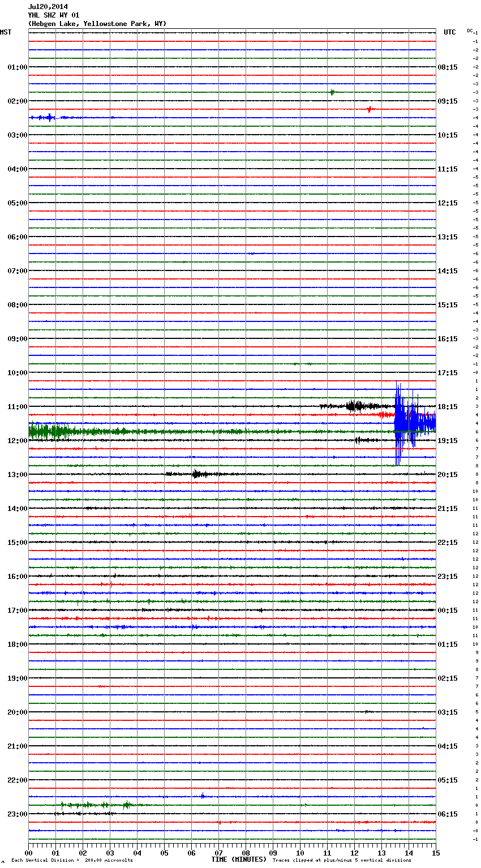The width and height of the screenshot is (481, 868).
Task: Click the UTC axis heading
Action: pyautogui.click(x=450, y=32)
